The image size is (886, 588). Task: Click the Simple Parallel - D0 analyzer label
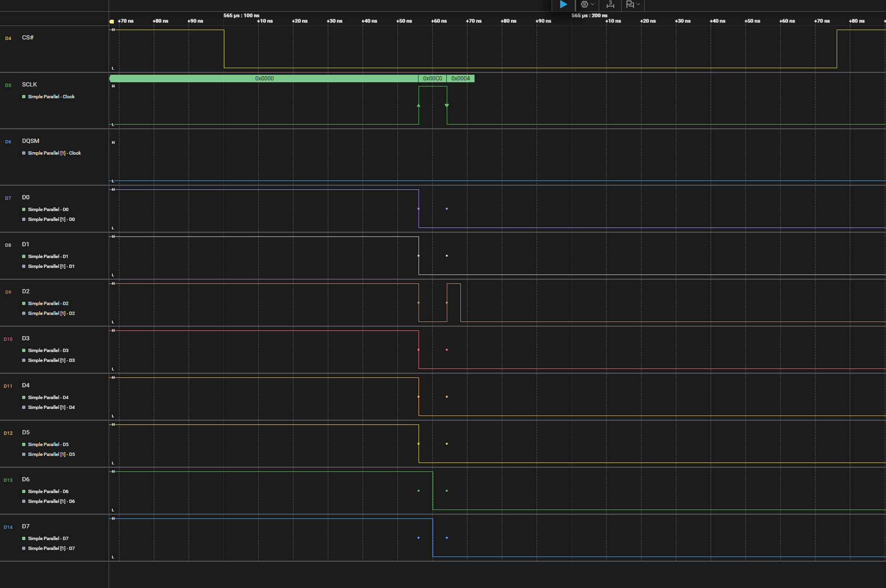(48, 210)
